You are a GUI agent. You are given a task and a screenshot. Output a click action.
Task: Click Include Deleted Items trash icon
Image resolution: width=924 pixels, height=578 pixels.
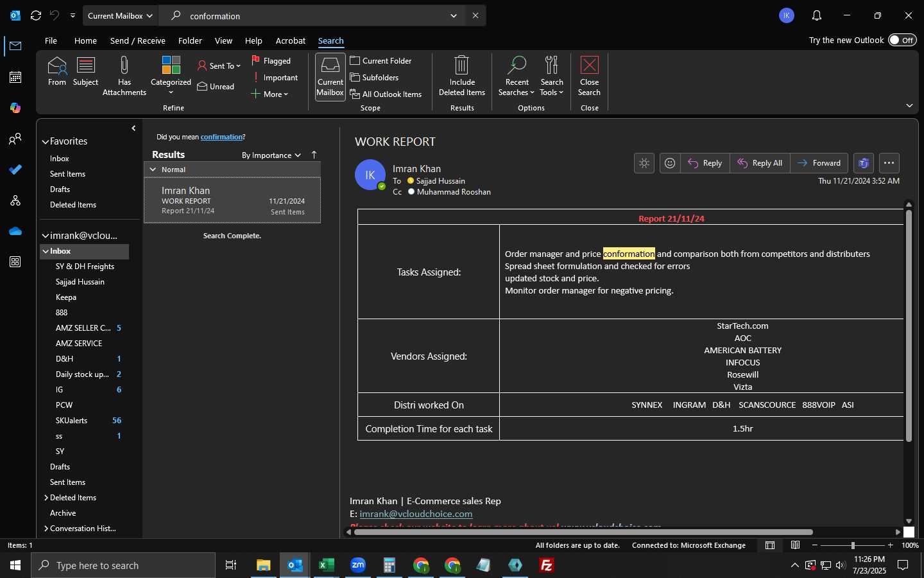point(462,76)
